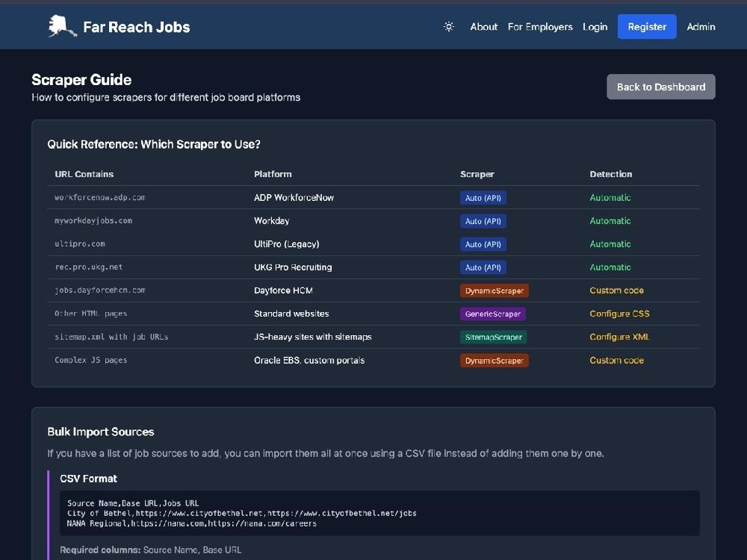Click the Scraper Guide page heading
The image size is (747, 560).
[x=81, y=80]
